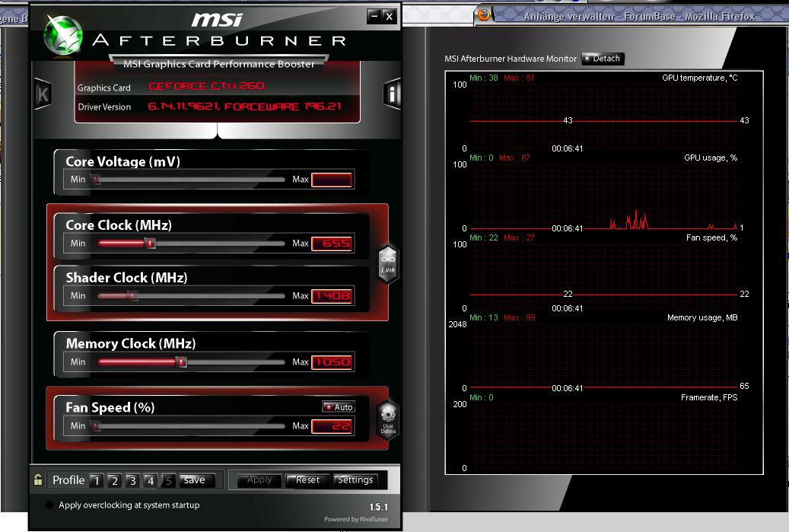Screen dimensions: 789x532
Task: Click the Framerate graph
Action: coord(604,436)
